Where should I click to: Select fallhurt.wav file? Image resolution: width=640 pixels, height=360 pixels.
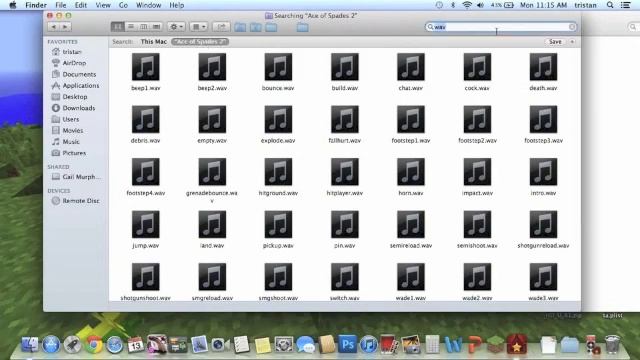point(345,120)
